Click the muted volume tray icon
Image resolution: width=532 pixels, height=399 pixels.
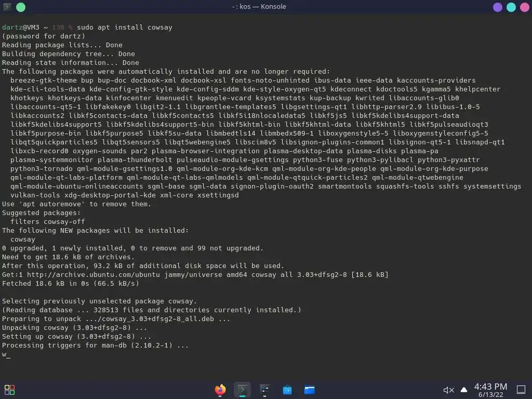pos(448,390)
